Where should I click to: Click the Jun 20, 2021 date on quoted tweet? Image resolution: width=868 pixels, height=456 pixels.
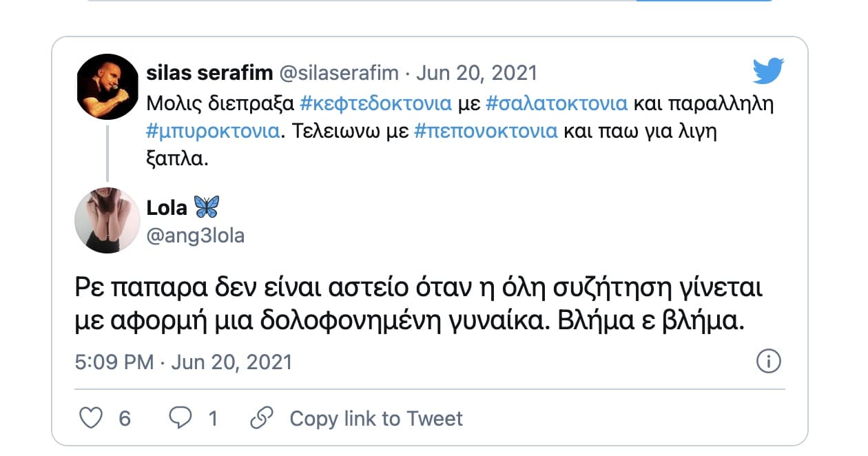tap(477, 73)
